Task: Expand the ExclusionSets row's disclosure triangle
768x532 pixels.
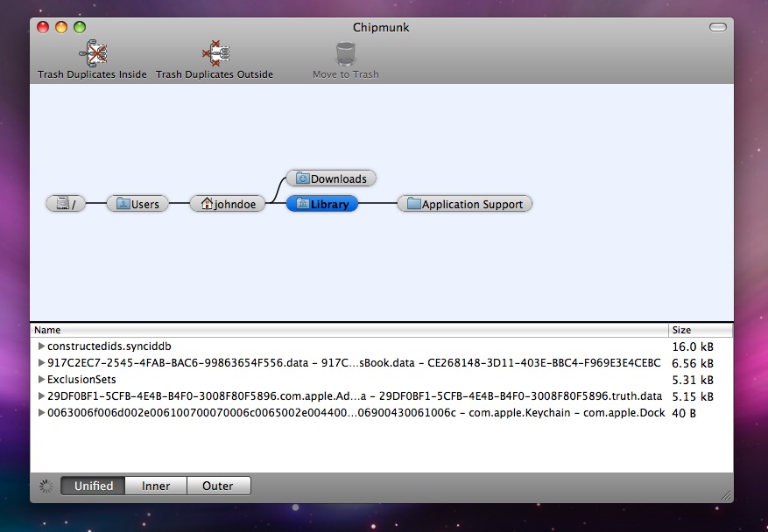Action: tap(41, 380)
